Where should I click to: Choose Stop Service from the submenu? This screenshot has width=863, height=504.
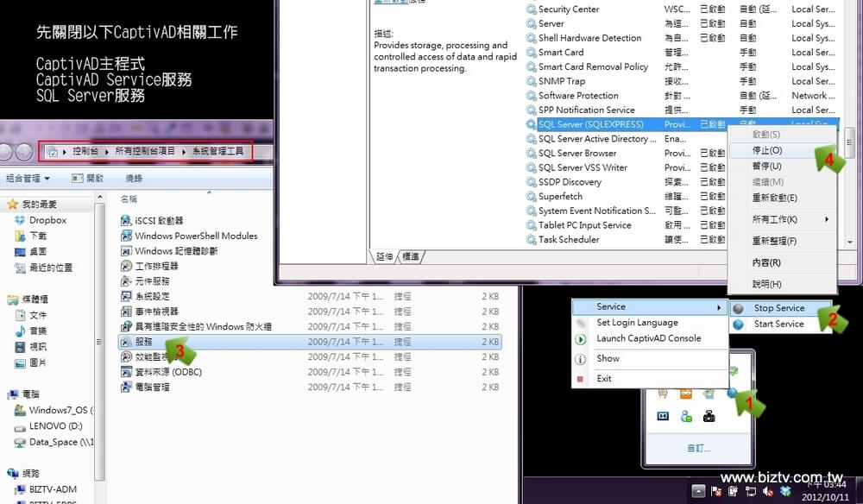click(778, 308)
